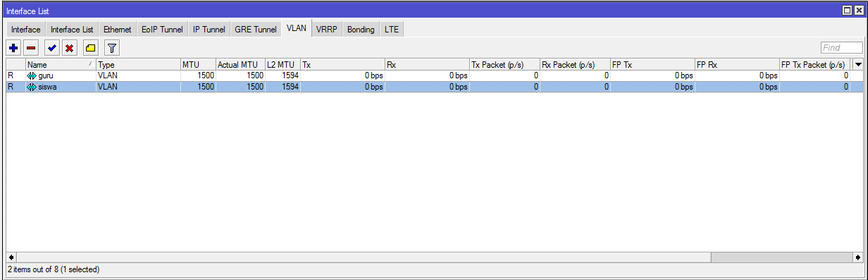This screenshot has height=280, width=868.
Task: Sort by FP Tx Packet (p/s) header
Action: (x=814, y=65)
